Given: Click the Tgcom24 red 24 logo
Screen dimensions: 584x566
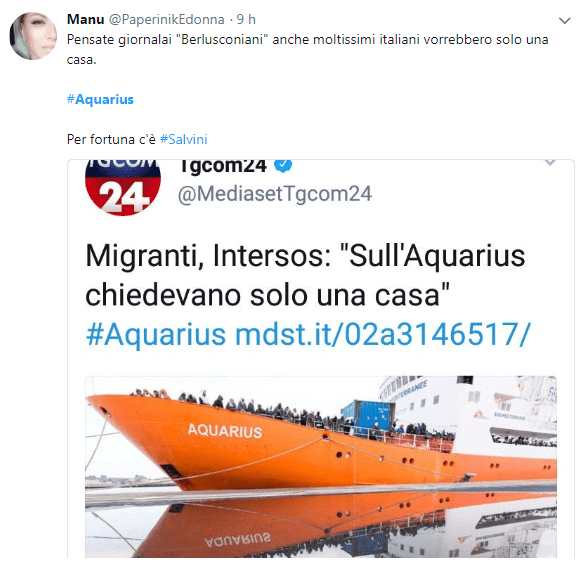Looking at the screenshot, I should (x=123, y=188).
